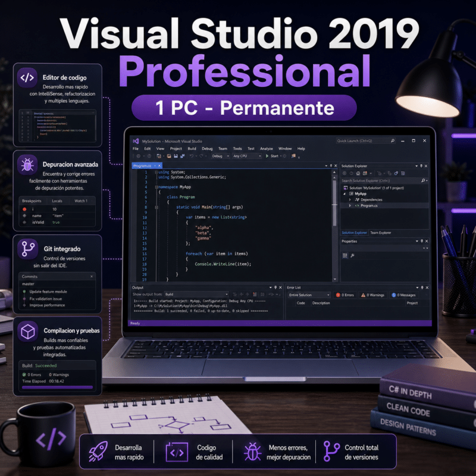Viewport: 476px width, 476px height.
Task: Click the Categorized grid icon in Properties
Action: (345, 256)
